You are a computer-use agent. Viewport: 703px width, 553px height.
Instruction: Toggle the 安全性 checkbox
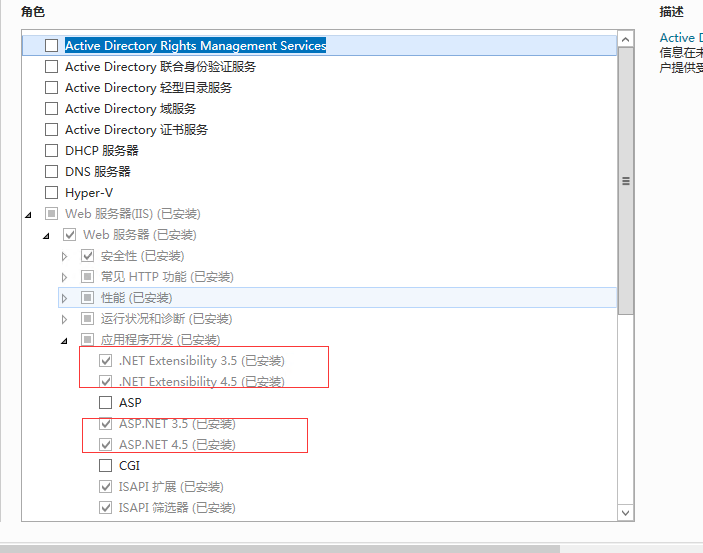(x=87, y=256)
